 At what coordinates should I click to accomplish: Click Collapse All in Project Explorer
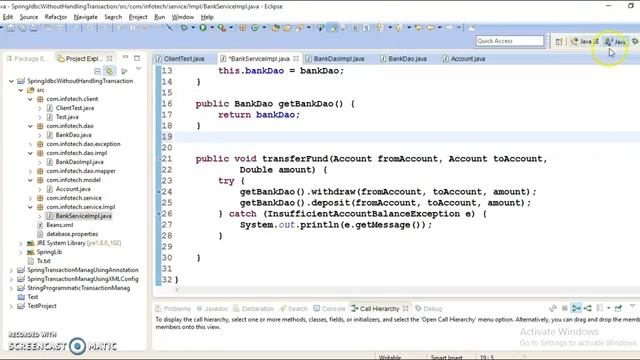coord(97,71)
